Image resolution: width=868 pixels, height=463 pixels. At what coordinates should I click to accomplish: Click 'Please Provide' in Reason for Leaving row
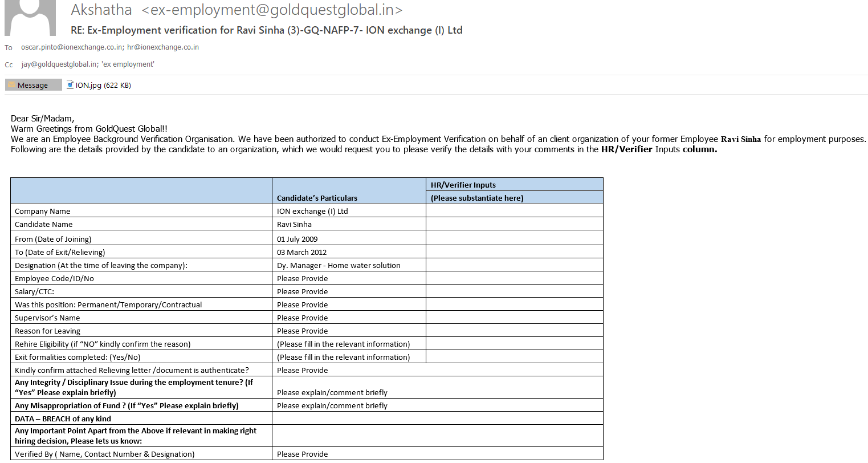coord(303,331)
